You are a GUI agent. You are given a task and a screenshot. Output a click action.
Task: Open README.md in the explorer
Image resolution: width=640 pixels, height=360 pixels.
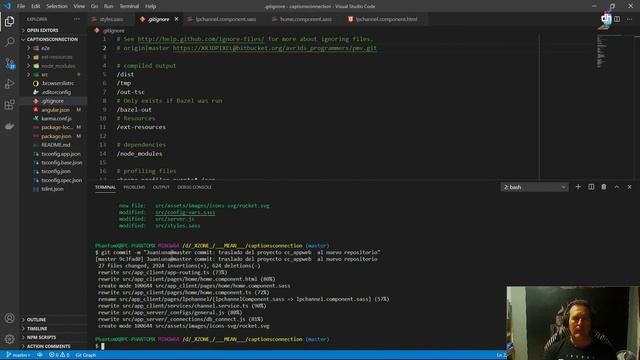(56, 145)
